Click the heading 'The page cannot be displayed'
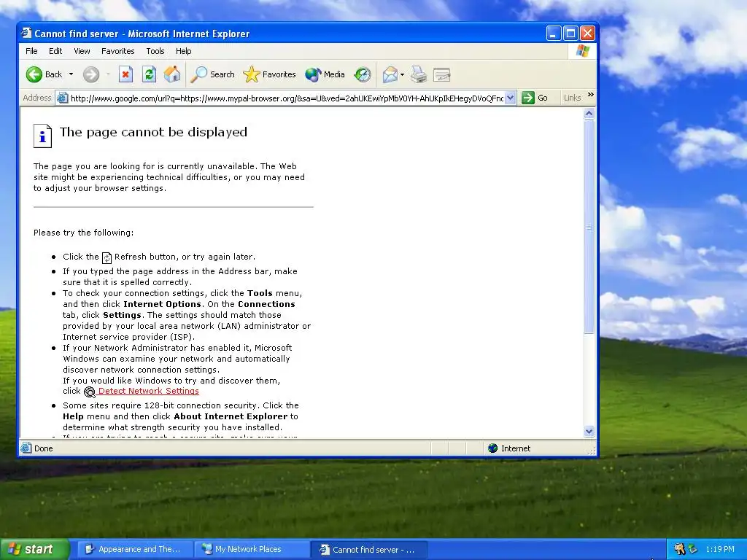The width and height of the screenshot is (747, 560). pos(153,132)
